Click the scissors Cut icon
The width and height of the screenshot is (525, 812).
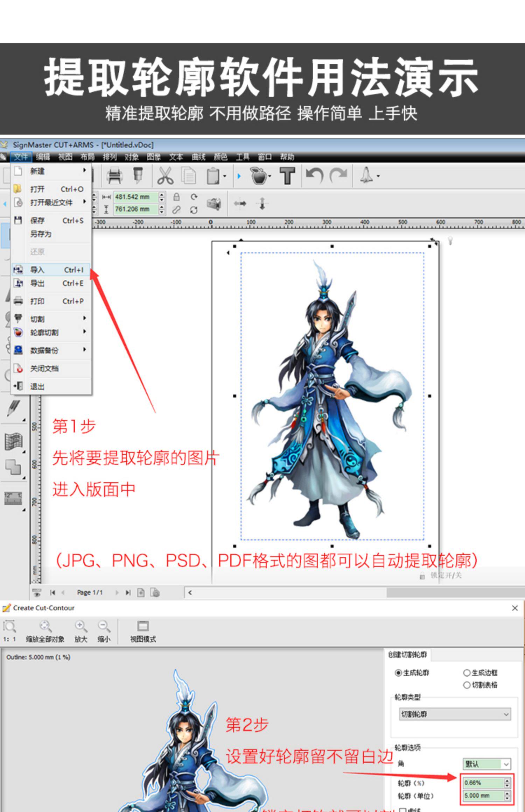click(x=165, y=176)
